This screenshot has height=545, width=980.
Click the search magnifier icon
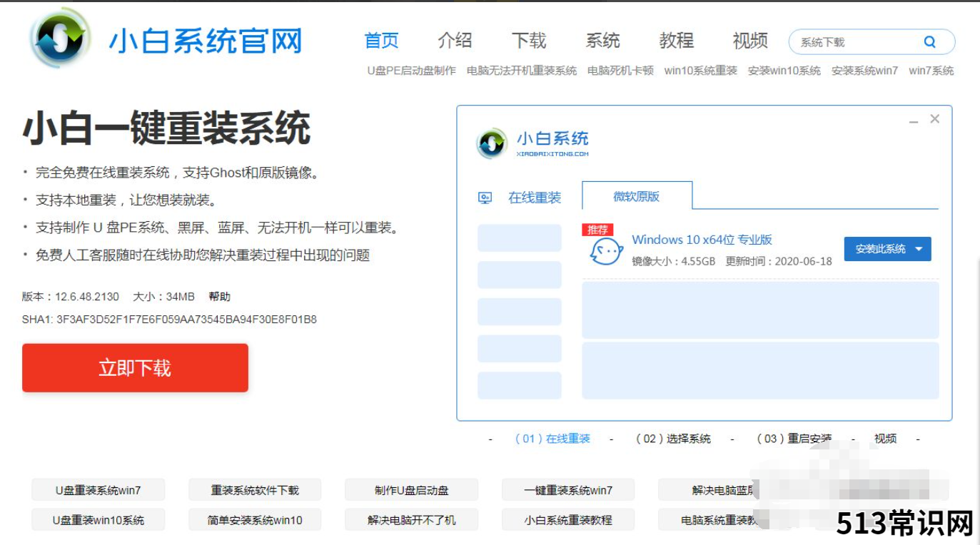(x=929, y=41)
